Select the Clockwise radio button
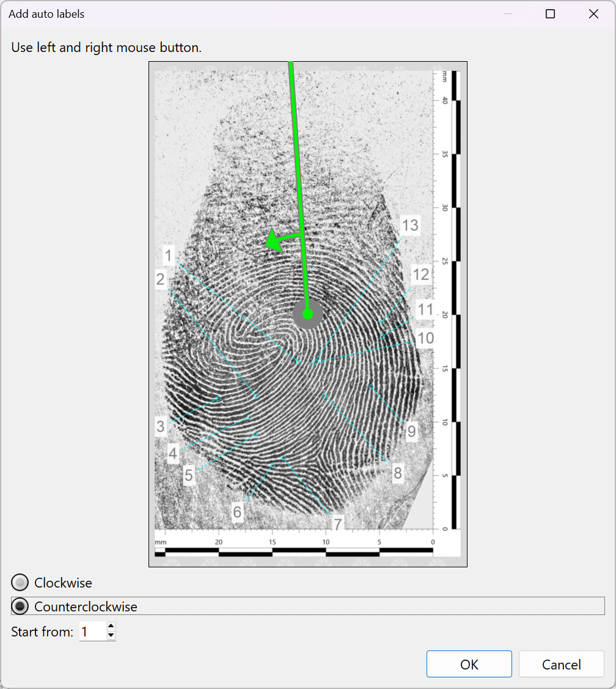Image resolution: width=616 pixels, height=689 pixels. click(x=20, y=583)
